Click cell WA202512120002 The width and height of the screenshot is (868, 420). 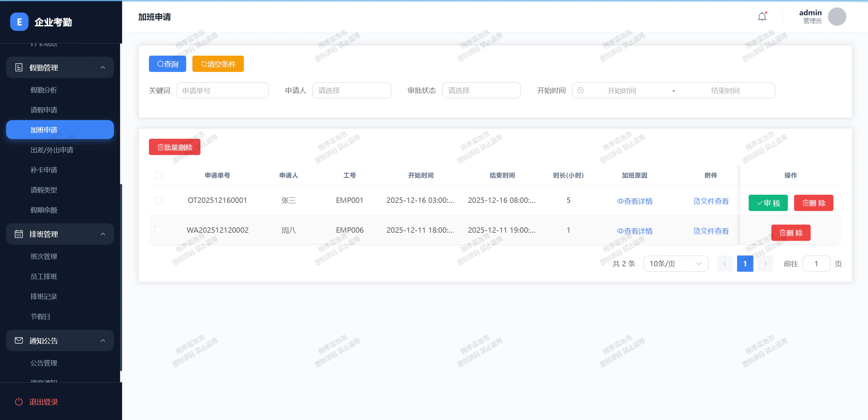pyautogui.click(x=217, y=230)
